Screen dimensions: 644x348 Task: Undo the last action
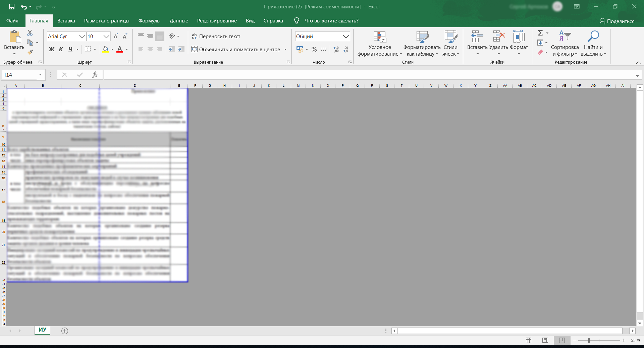(24, 6)
